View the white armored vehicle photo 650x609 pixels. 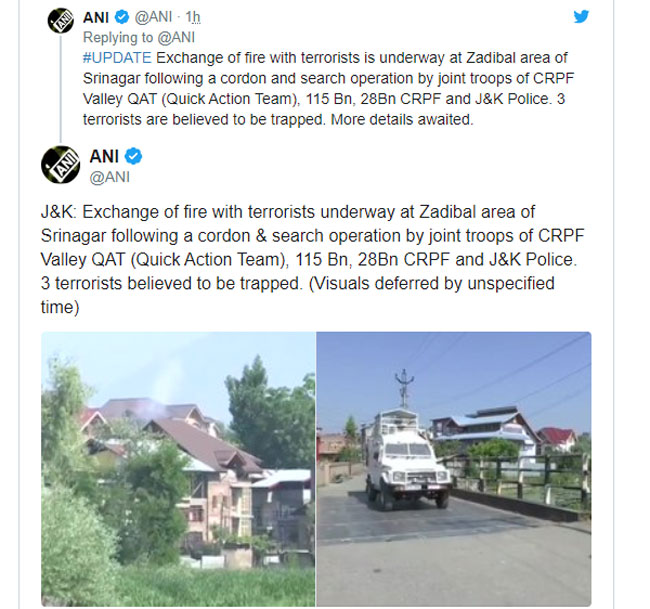(x=454, y=469)
